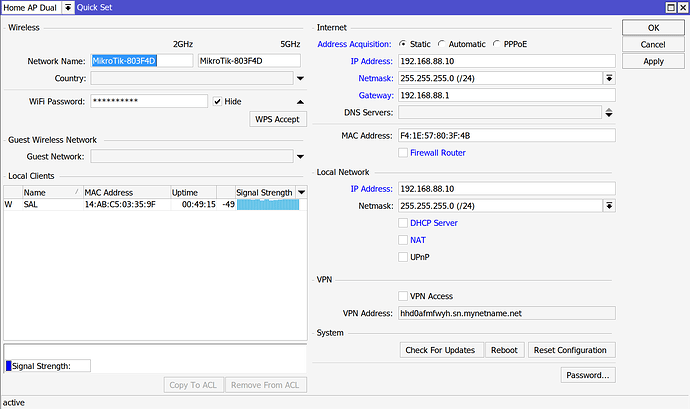Viewport: 690px width, 409px height.
Task: Open the Local Clients column selector arrow
Action: (301, 192)
